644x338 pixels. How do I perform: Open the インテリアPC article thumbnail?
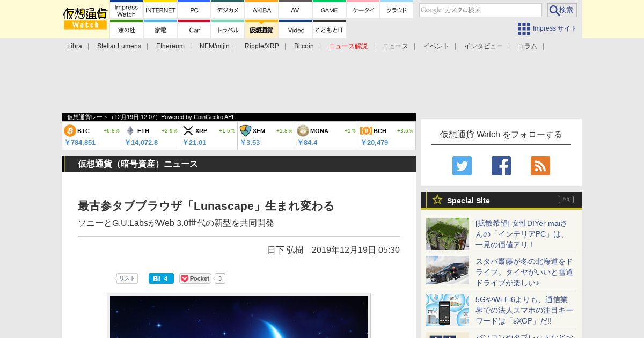(448, 234)
